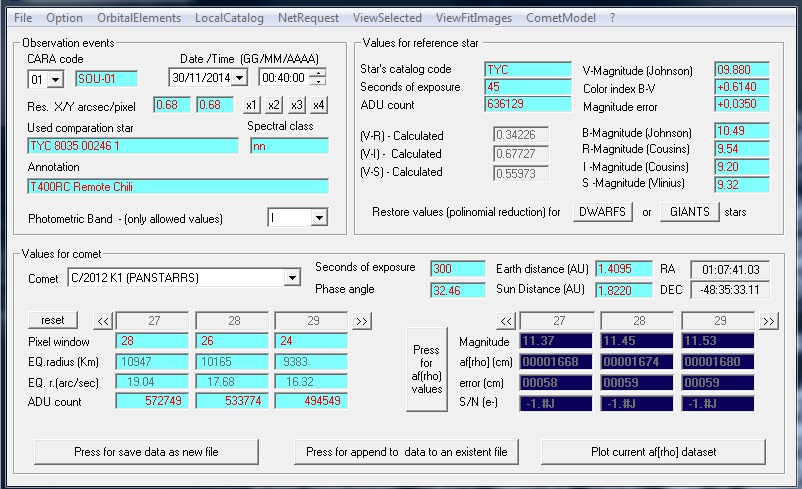Screen dimensions: 802x489
Task: Increase the time with the up spinner arrow
Action: click(318, 73)
